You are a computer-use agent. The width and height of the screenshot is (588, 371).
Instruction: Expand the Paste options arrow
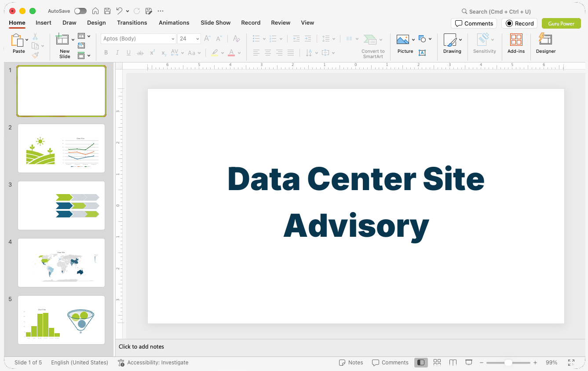pos(27,40)
